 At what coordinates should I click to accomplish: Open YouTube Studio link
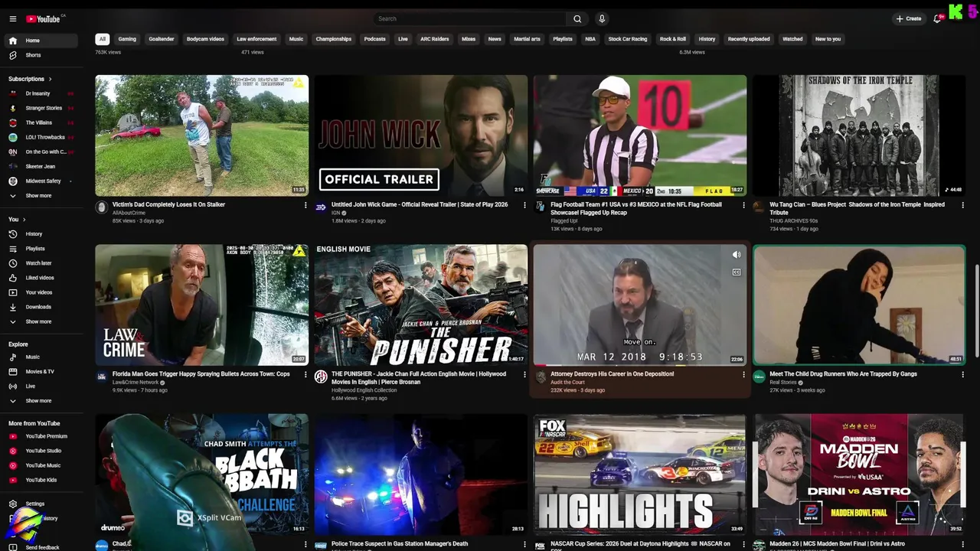(x=41, y=451)
